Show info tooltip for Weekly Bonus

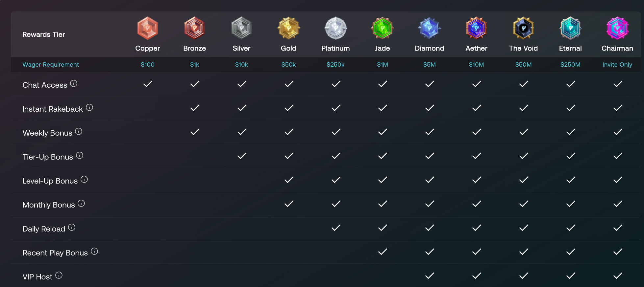point(79,132)
